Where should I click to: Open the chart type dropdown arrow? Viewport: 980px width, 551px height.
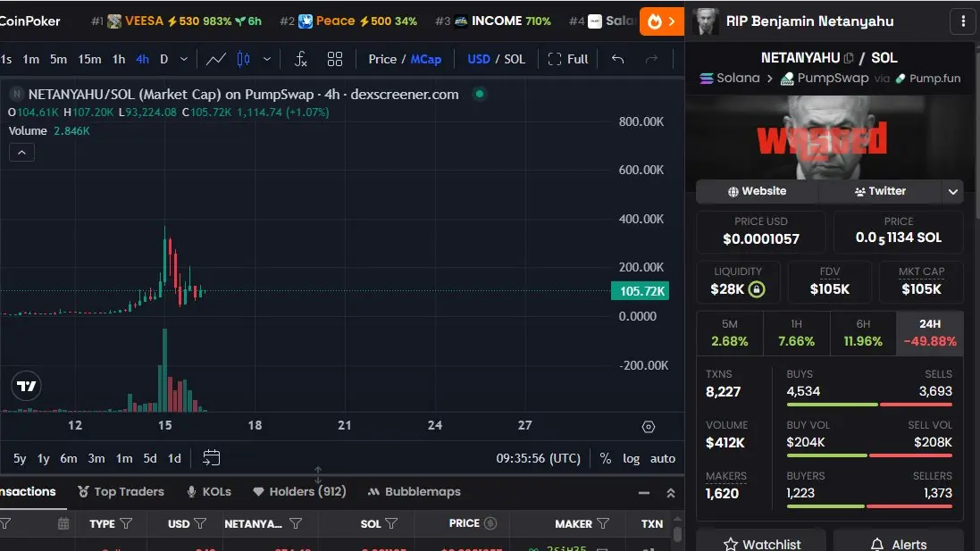coord(267,59)
